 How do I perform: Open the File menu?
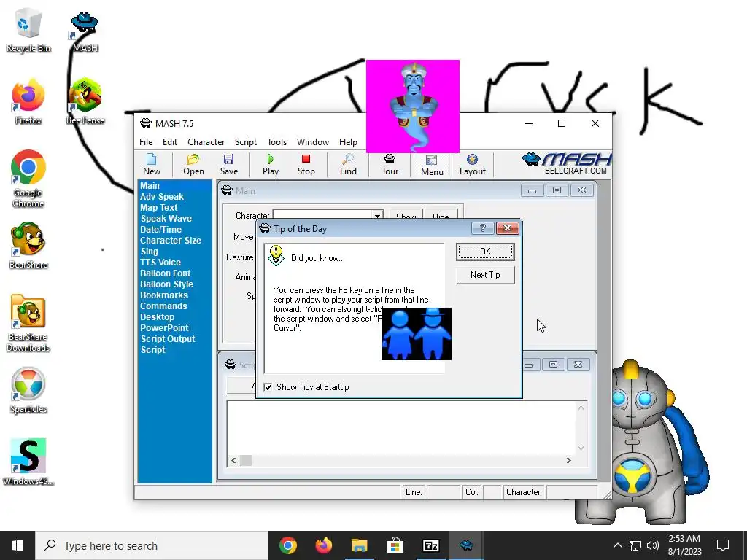[146, 142]
